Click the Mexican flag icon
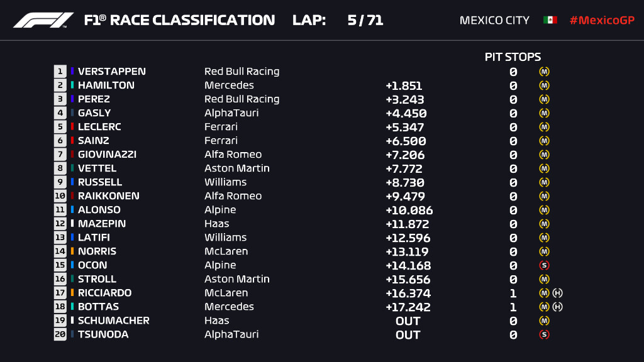This screenshot has height=362, width=644. click(x=550, y=20)
